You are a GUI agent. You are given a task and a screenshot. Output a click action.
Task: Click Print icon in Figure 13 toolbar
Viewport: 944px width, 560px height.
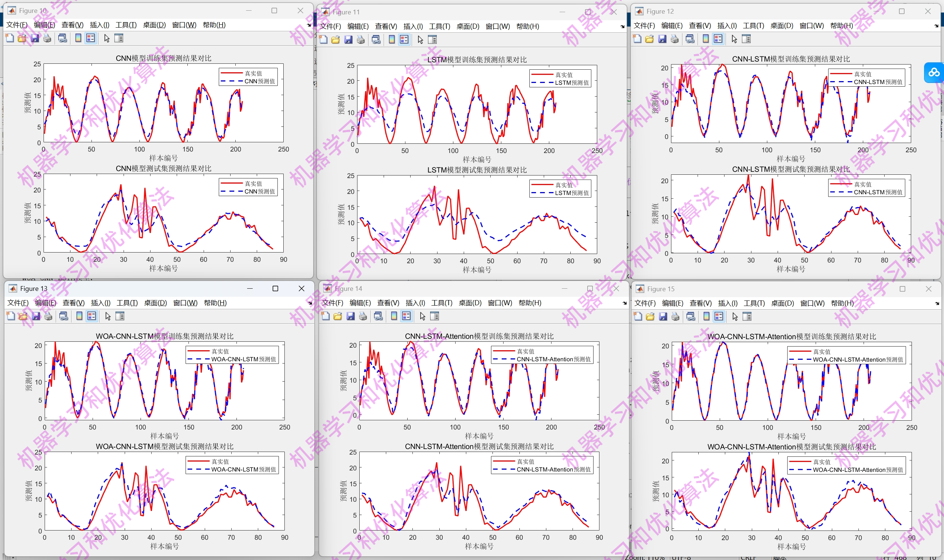[48, 316]
